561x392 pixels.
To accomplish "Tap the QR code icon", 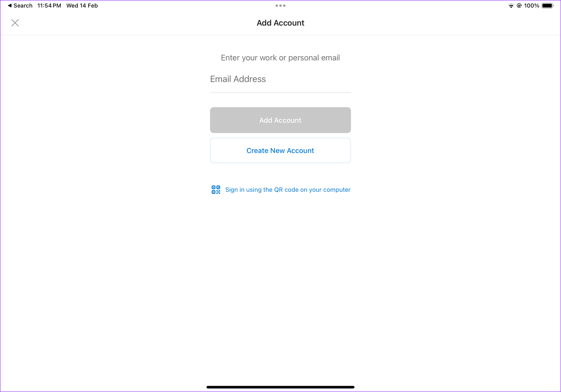I will pyautogui.click(x=216, y=189).
